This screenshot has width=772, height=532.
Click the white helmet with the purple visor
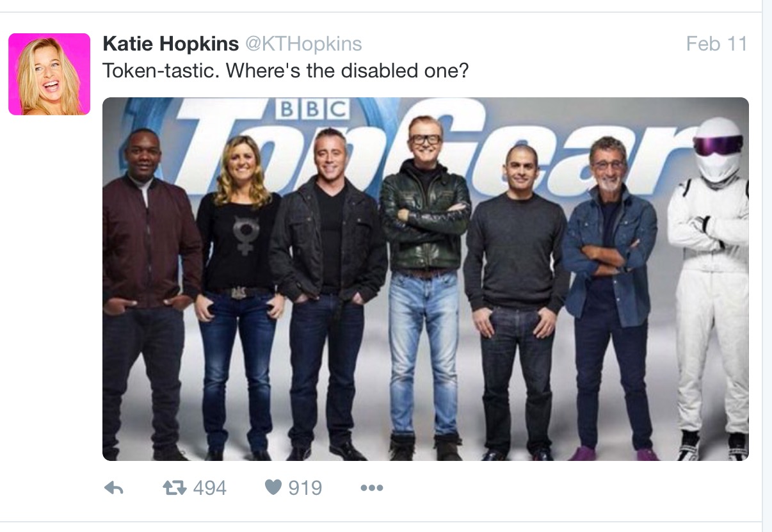pyautogui.click(x=718, y=149)
